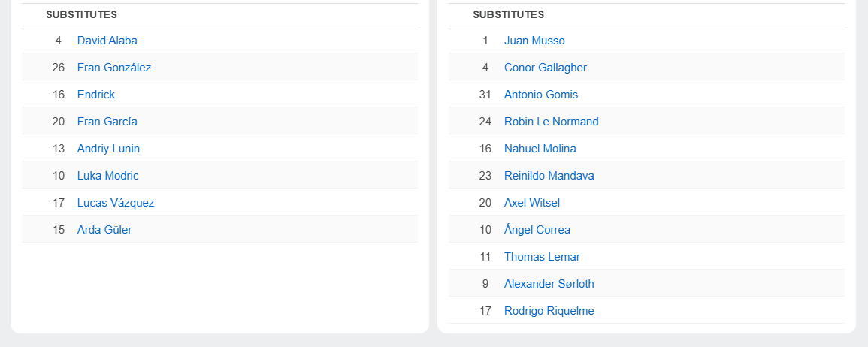Click on Nahuel Molina's name

click(x=540, y=149)
